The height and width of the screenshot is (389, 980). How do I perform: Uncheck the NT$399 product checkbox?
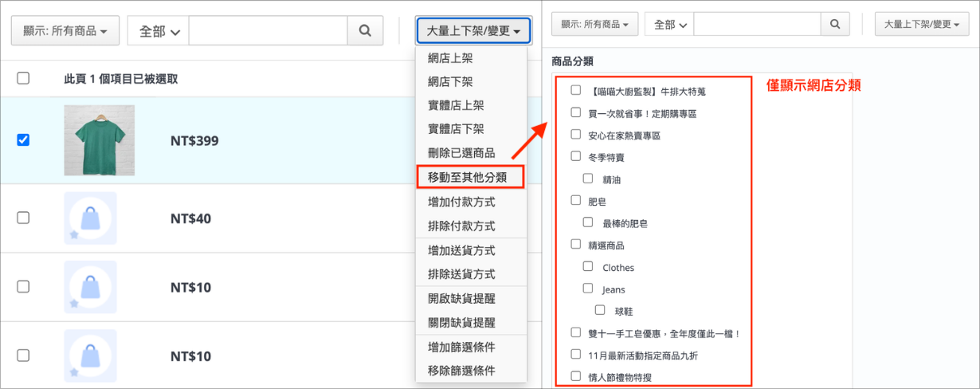click(x=23, y=139)
